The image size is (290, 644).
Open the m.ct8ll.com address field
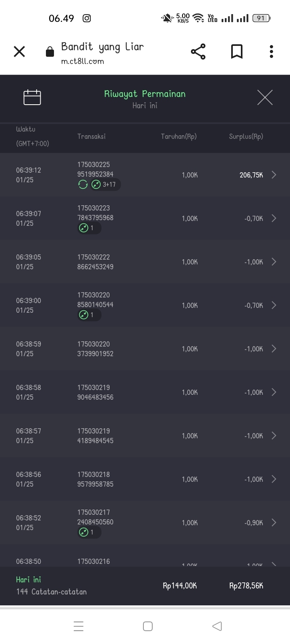[x=83, y=61]
